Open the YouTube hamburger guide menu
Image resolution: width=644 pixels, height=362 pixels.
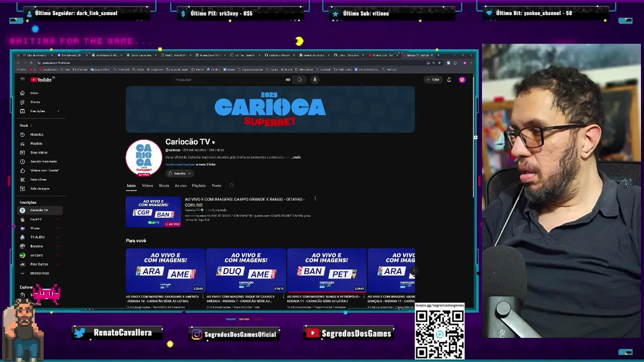click(x=22, y=79)
